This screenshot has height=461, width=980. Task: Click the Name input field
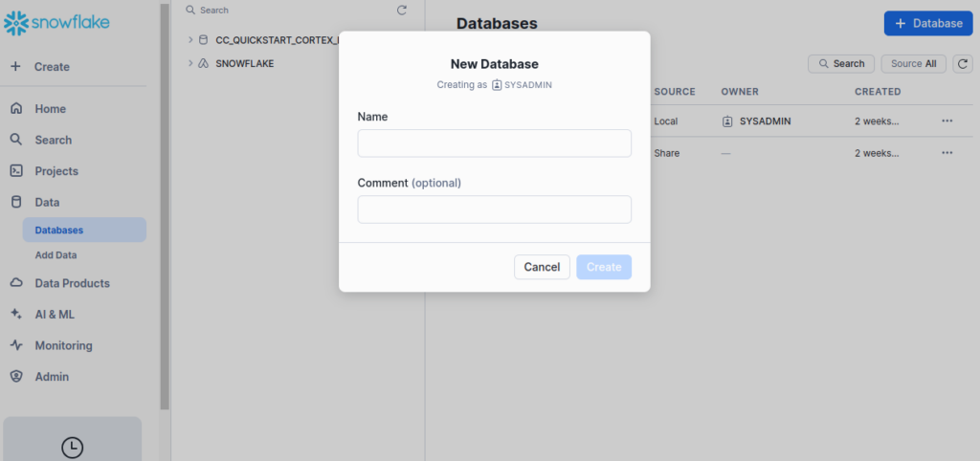[x=494, y=143]
